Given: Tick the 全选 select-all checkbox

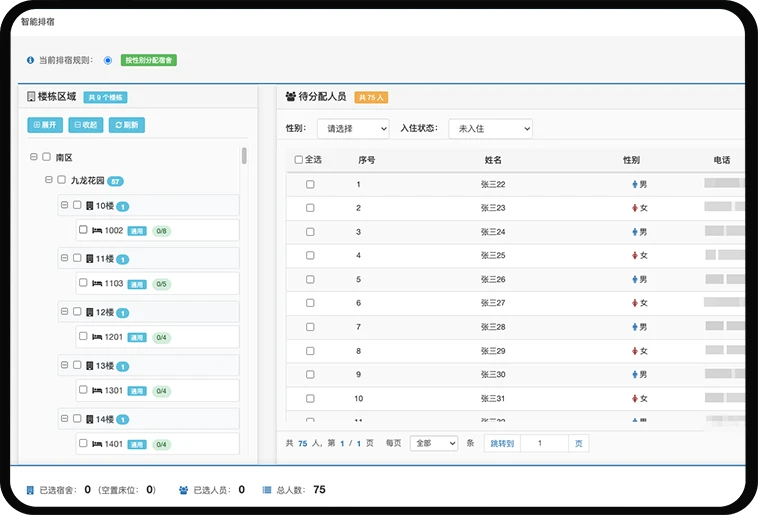Looking at the screenshot, I should (x=299, y=160).
